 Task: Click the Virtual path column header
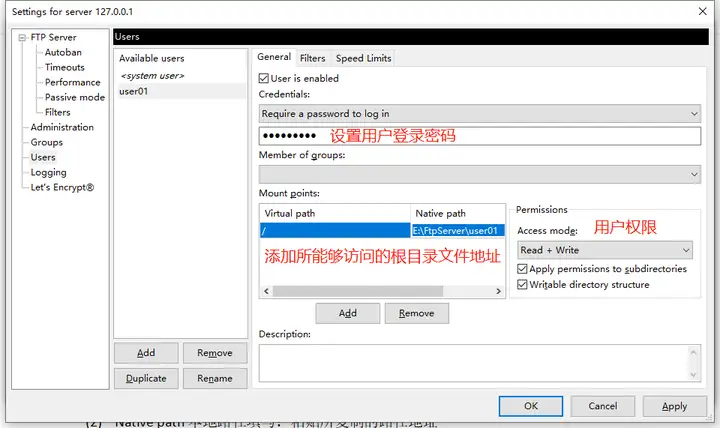pyautogui.click(x=335, y=214)
